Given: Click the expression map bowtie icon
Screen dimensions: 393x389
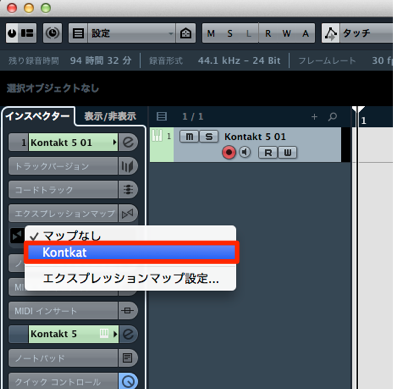Looking at the screenshot, I should click(128, 213).
